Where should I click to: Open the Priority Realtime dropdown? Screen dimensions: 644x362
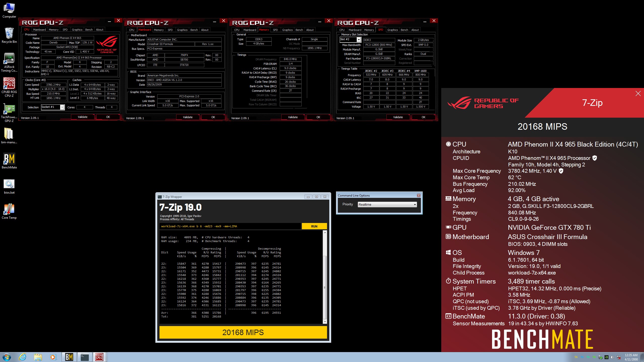387,204
